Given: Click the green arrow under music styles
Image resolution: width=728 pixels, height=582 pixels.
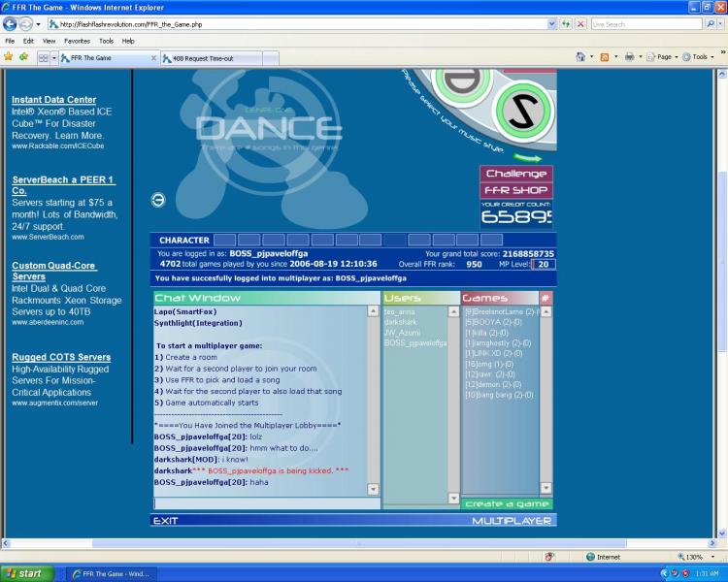Looking at the screenshot, I should (x=528, y=158).
